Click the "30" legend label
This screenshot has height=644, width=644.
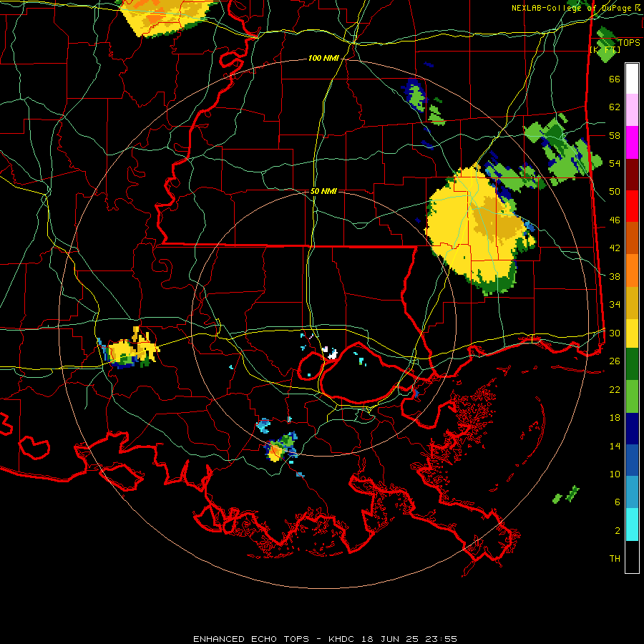pos(615,333)
